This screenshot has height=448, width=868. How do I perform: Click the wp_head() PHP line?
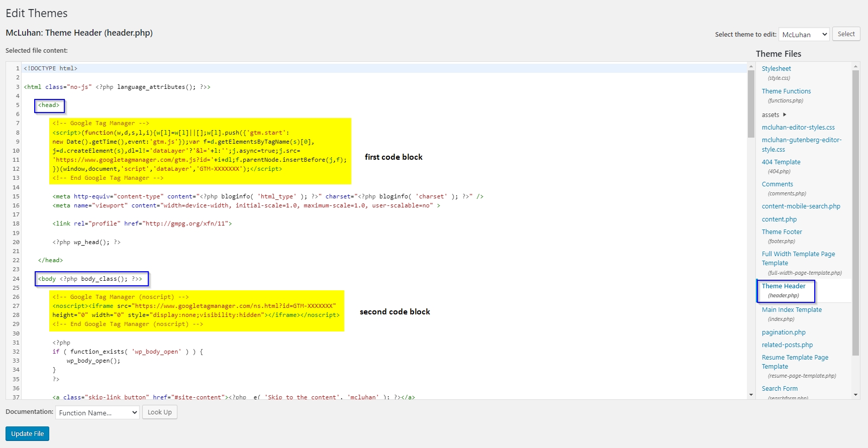pyautogui.click(x=86, y=243)
